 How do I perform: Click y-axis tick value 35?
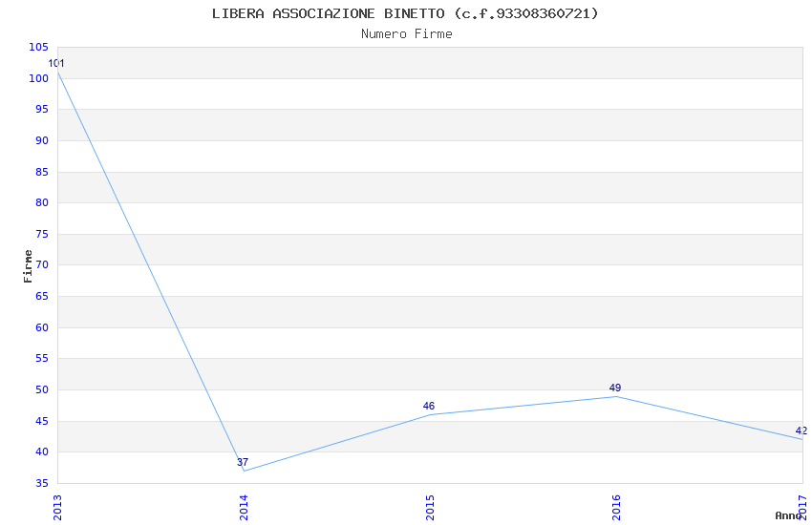tap(42, 484)
